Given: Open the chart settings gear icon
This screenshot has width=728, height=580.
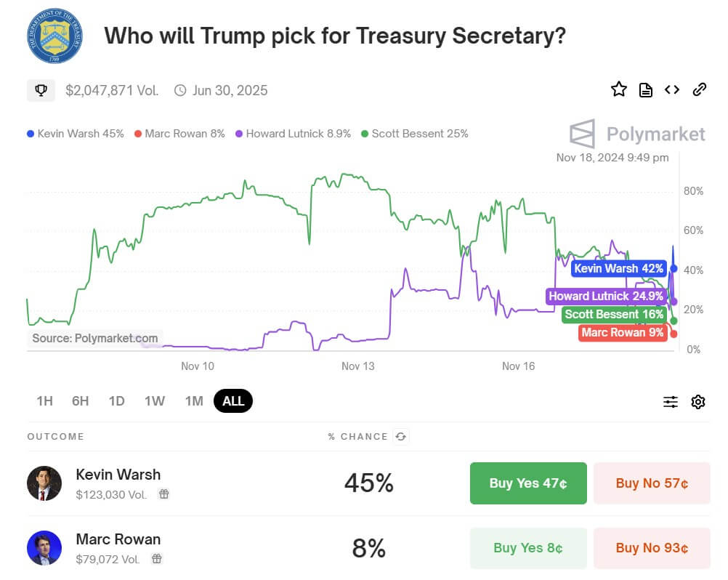Looking at the screenshot, I should point(698,401).
